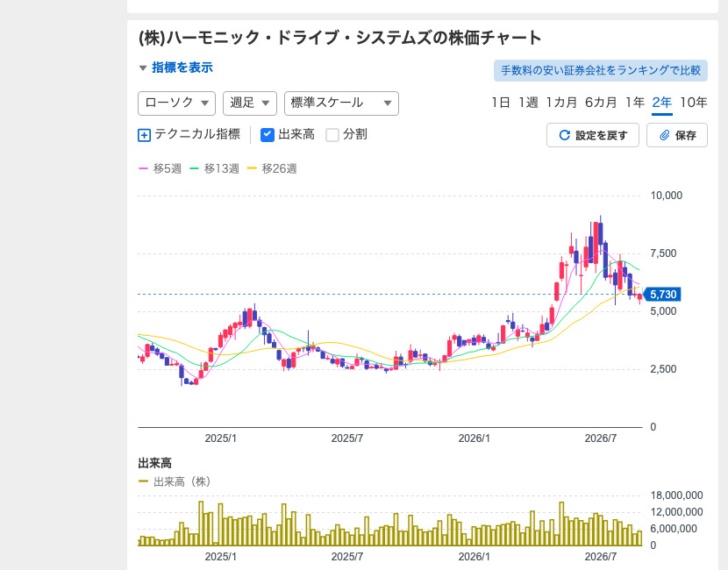Switch to the 10年 range tab

coord(693,102)
